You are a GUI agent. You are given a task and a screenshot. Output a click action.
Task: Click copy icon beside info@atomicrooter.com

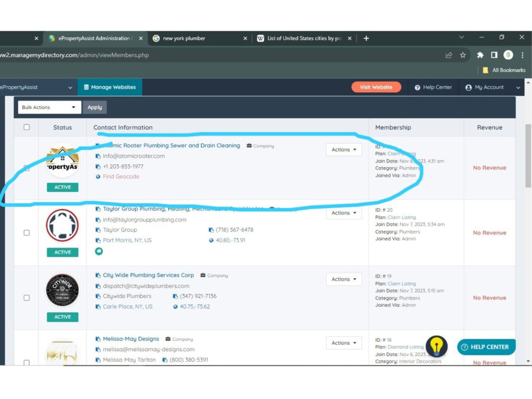tap(98, 156)
